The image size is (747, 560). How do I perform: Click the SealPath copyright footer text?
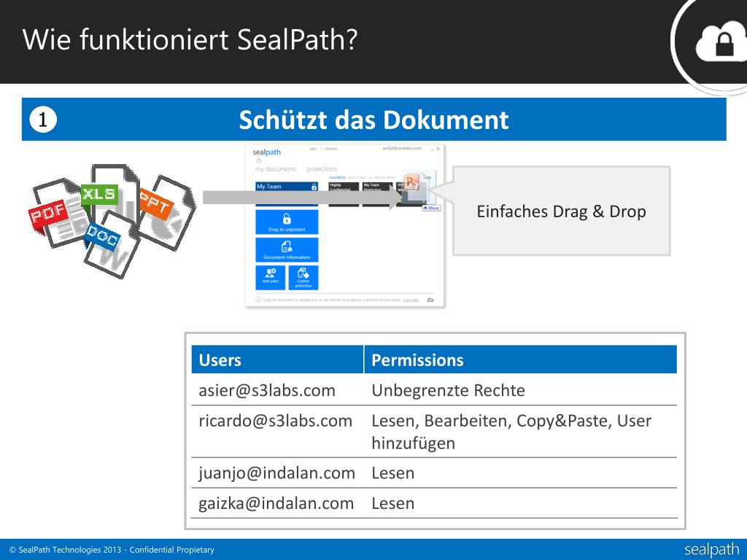[112, 550]
